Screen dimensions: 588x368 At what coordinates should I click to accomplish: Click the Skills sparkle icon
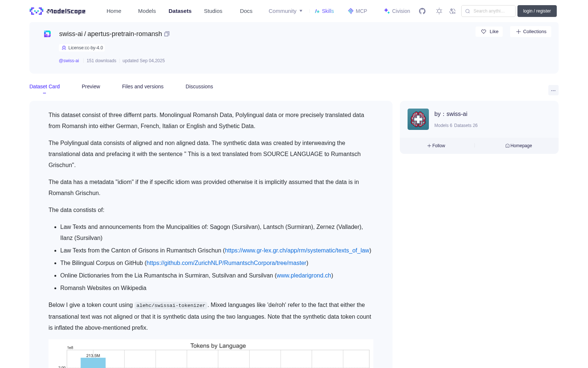tap(317, 11)
